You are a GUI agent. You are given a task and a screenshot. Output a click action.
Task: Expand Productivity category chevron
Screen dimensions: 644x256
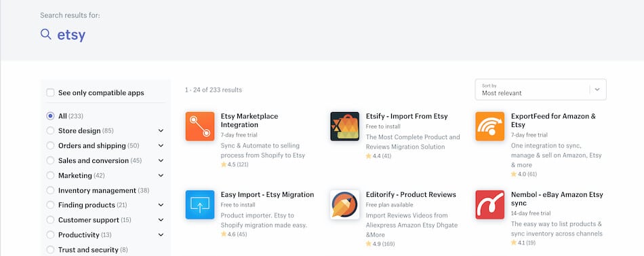tap(161, 235)
